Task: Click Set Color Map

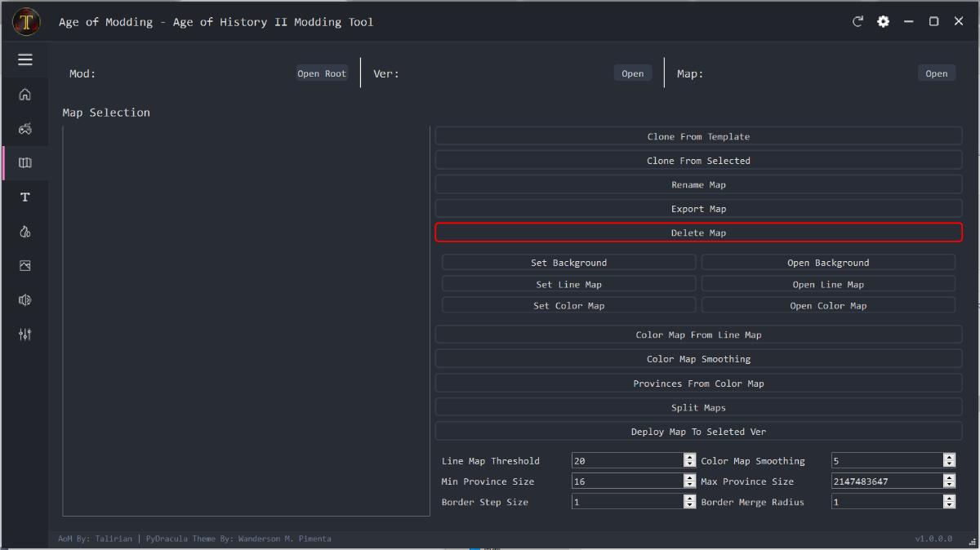Action: [569, 305]
